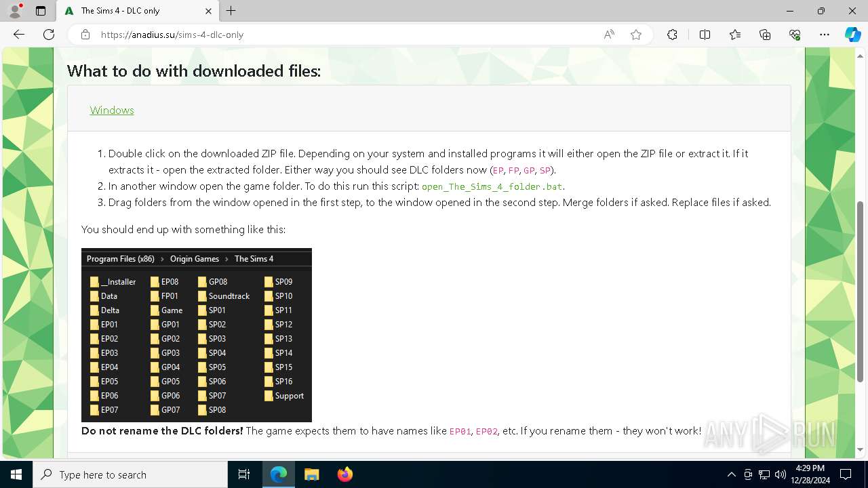Open the Favorites list icon
This screenshot has height=488, width=868.
pos(735,35)
